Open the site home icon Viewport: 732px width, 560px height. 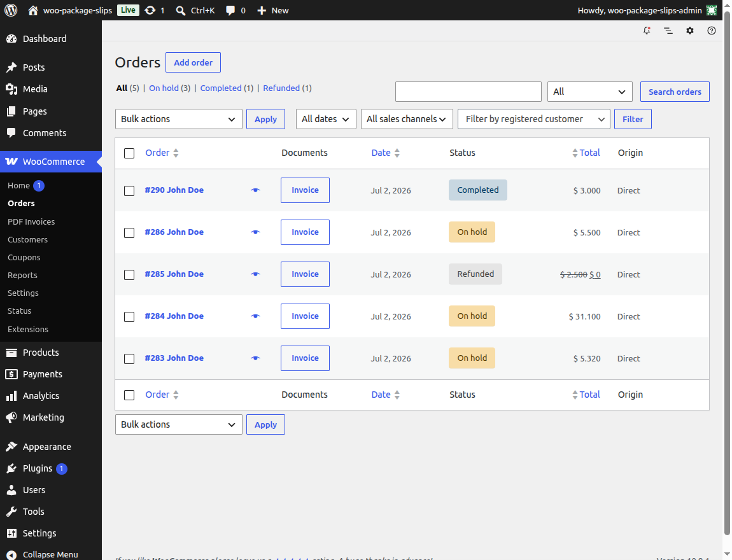pyautogui.click(x=32, y=10)
